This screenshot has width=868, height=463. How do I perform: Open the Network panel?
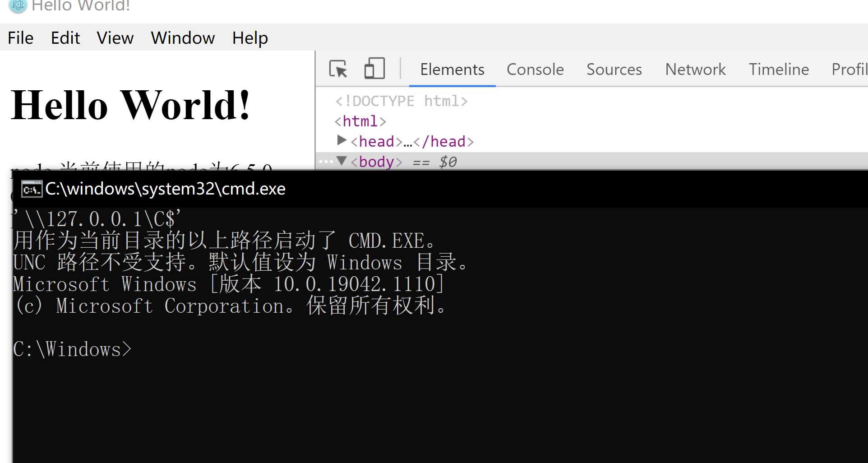click(695, 69)
